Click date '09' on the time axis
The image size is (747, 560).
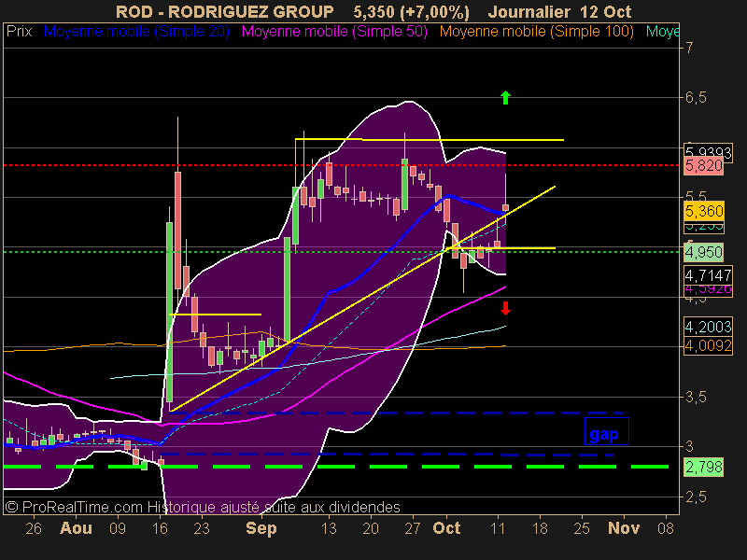click(118, 528)
